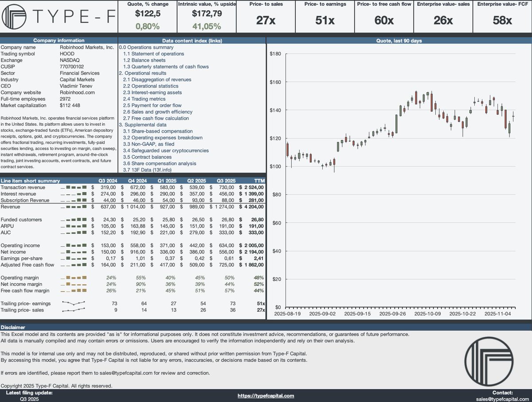Viewport: 532px width, 402px height.
Task: Open 3.7 13F Data (13f.info)
Action: click(x=147, y=170)
